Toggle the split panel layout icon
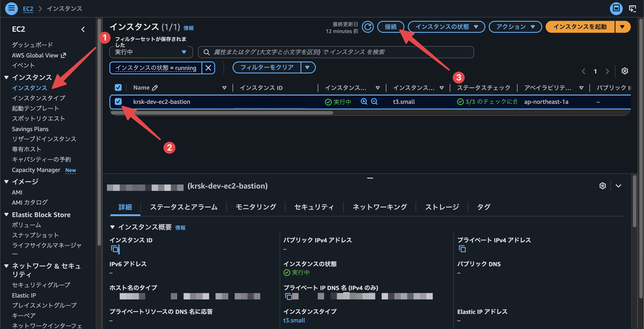Viewport: 644px width, 329px height. tap(616, 9)
